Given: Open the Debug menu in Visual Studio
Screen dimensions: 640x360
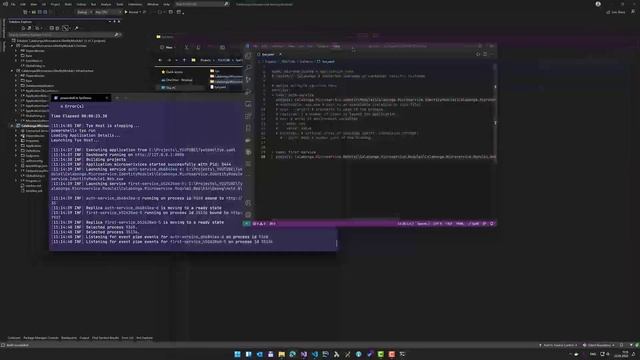Looking at the screenshot, I should [81, 4].
